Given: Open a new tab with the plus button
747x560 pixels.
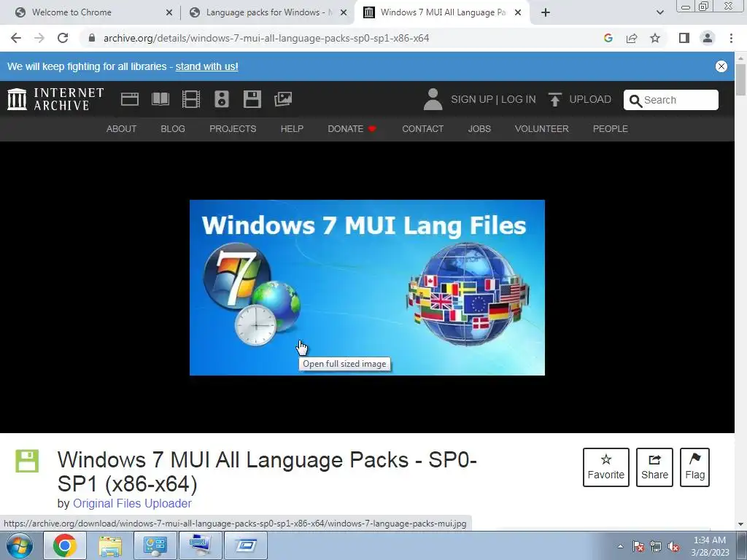Looking at the screenshot, I should [x=546, y=13].
